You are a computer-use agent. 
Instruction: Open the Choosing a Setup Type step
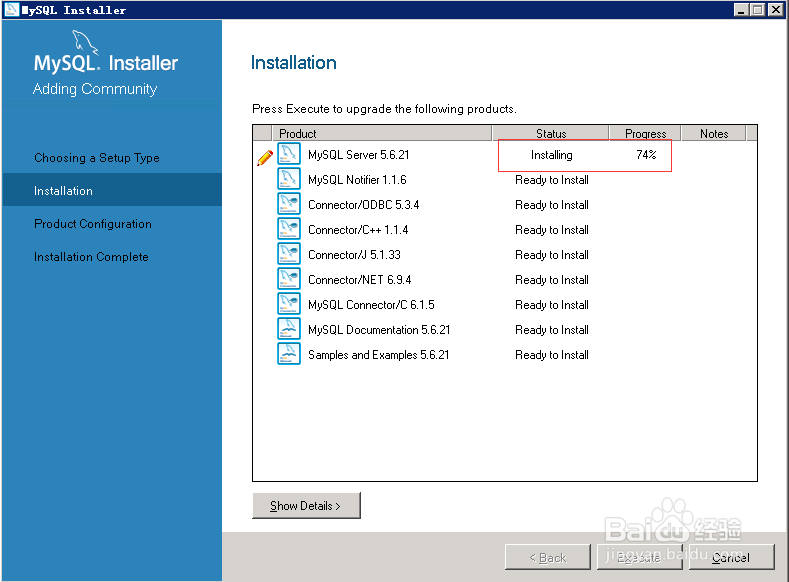click(97, 157)
